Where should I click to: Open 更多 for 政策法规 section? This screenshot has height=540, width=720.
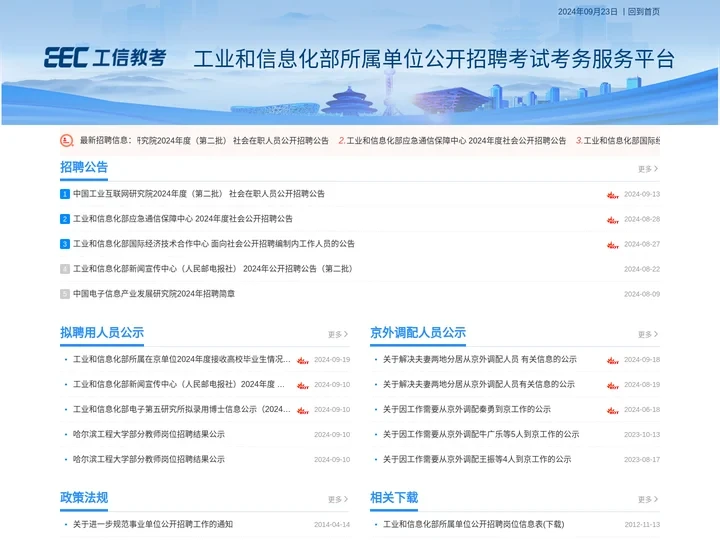338,499
